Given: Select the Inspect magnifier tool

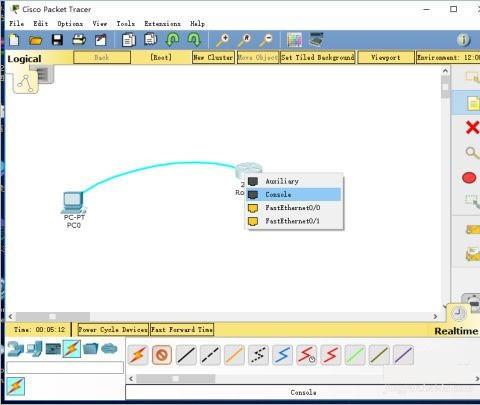Looking at the screenshot, I should [x=472, y=153].
